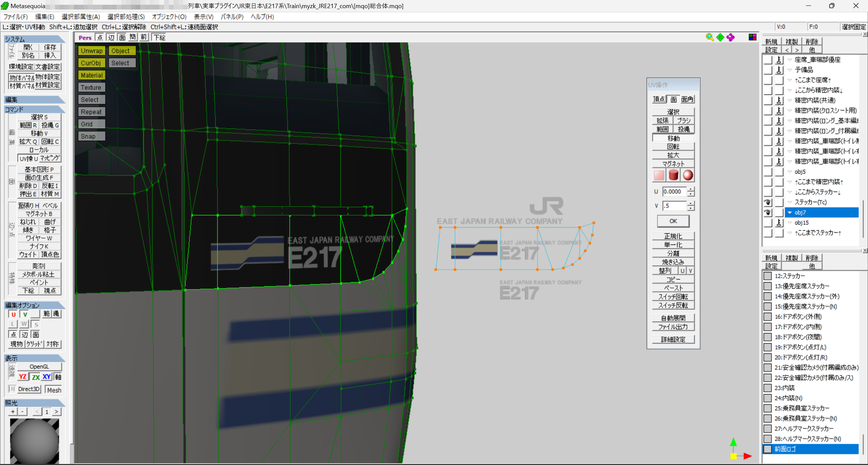The image size is (868, 465).
Task: Collapse the obj7 tree arrow
Action: click(790, 212)
